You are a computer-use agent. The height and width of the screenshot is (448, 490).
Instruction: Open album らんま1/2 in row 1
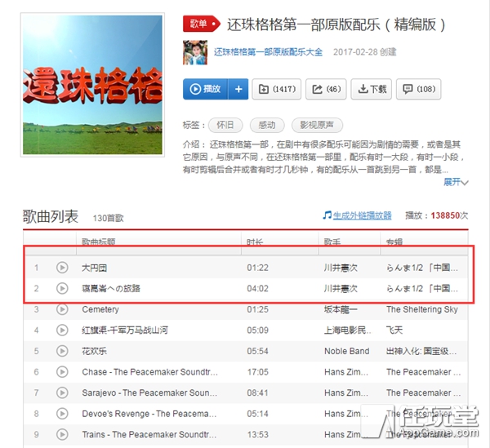pyautogui.click(x=422, y=268)
